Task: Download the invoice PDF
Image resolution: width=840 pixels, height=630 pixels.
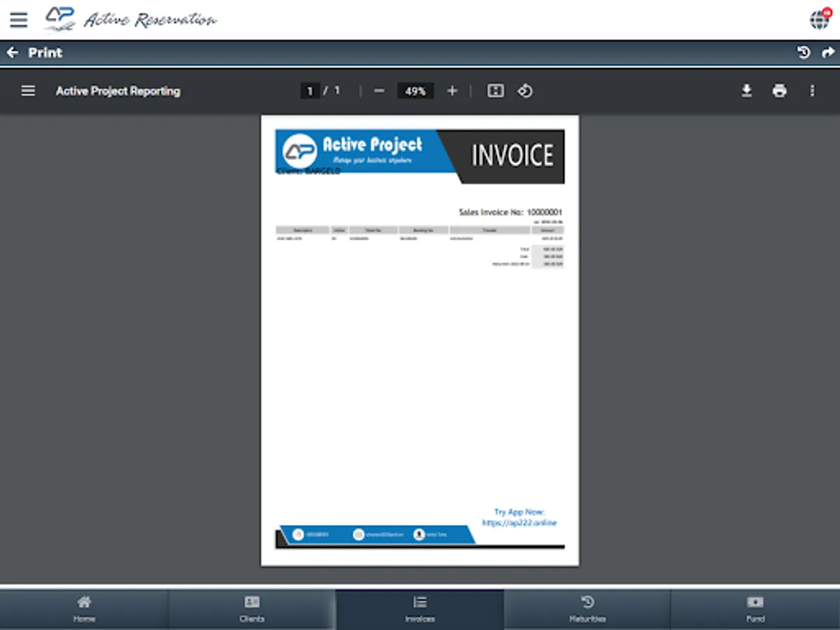Action: coord(747,91)
